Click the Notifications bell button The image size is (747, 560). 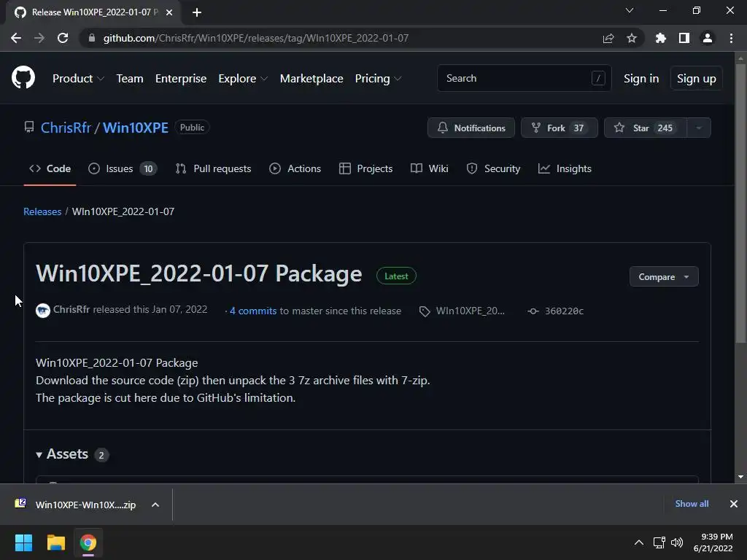(471, 128)
